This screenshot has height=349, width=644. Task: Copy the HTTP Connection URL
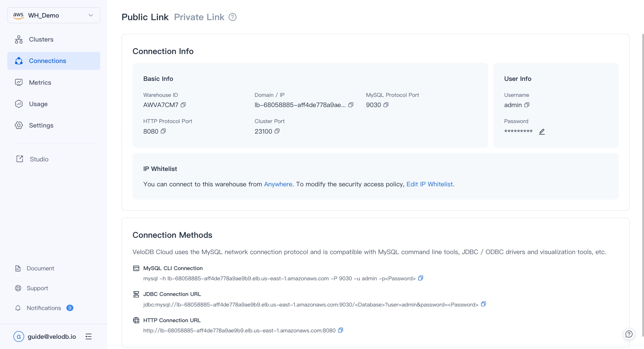pyautogui.click(x=341, y=330)
